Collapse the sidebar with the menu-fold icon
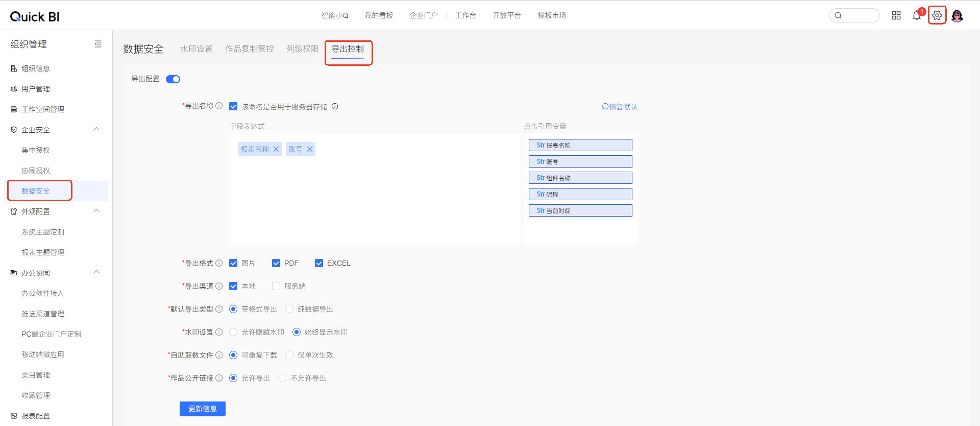The width and height of the screenshot is (980, 426). (x=98, y=44)
